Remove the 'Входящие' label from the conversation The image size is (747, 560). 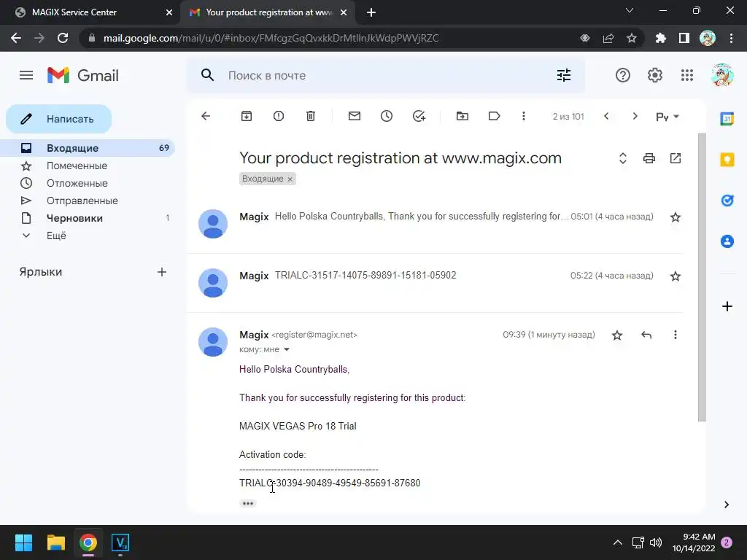click(x=290, y=179)
